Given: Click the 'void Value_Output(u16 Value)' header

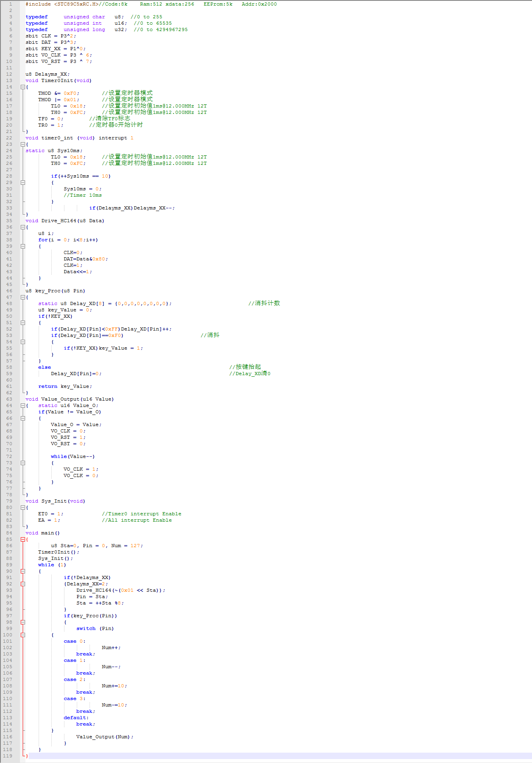Looking at the screenshot, I should click(x=70, y=399).
